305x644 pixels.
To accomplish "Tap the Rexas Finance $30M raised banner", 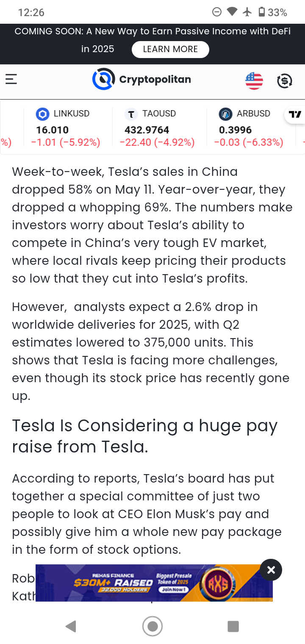I will (154, 583).
